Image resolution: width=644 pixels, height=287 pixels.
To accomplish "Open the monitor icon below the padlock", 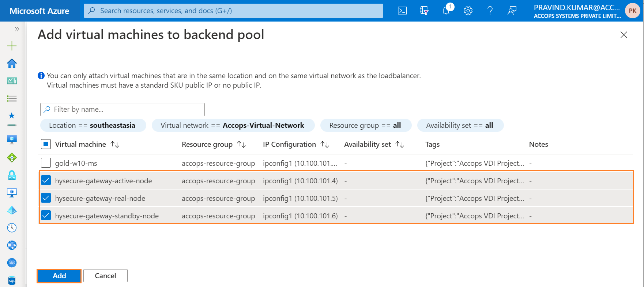I will 12,193.
